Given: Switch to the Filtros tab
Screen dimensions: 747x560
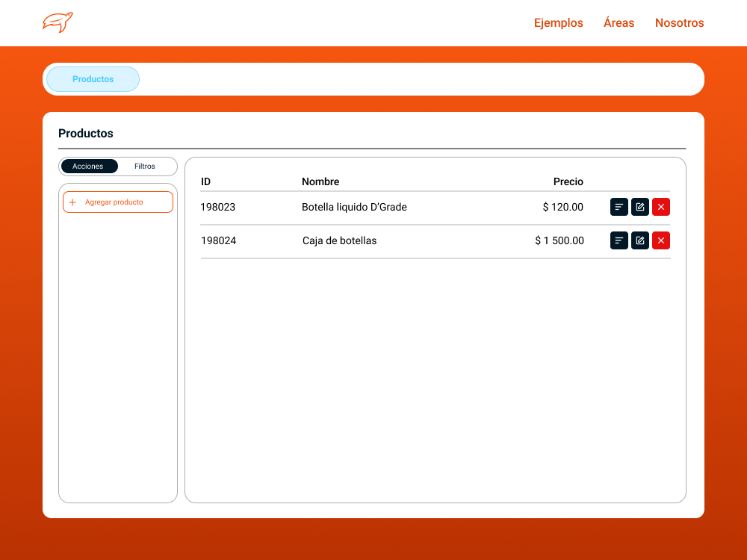Looking at the screenshot, I should (x=145, y=167).
